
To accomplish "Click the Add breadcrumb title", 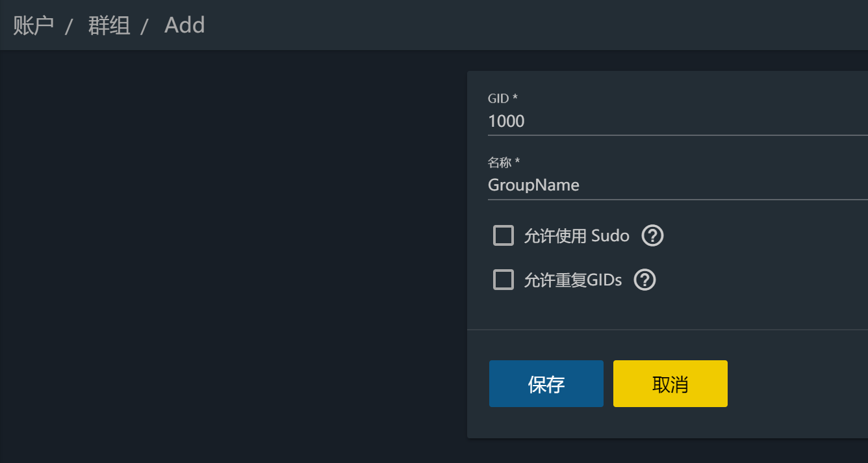I will coord(185,25).
